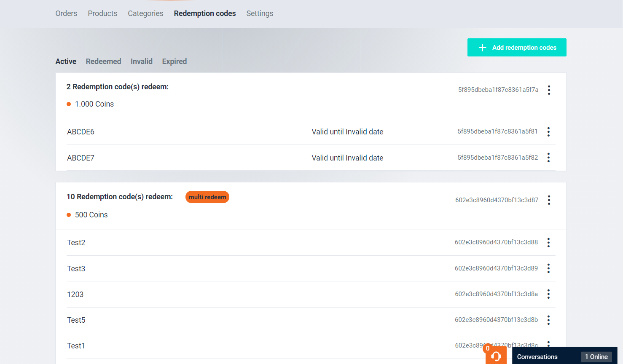Show the Expired codes tab
This screenshot has width=623, height=364.
point(174,62)
